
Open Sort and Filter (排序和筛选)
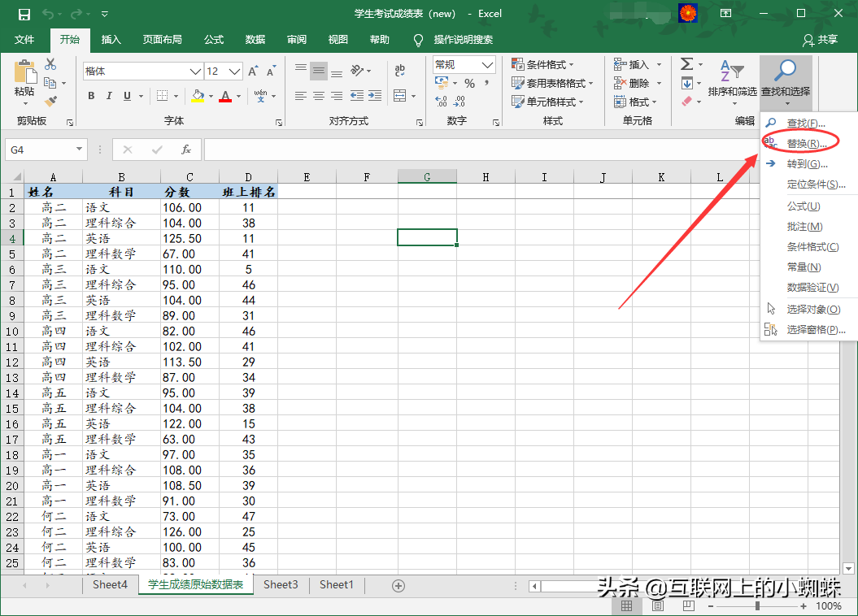tap(732, 82)
